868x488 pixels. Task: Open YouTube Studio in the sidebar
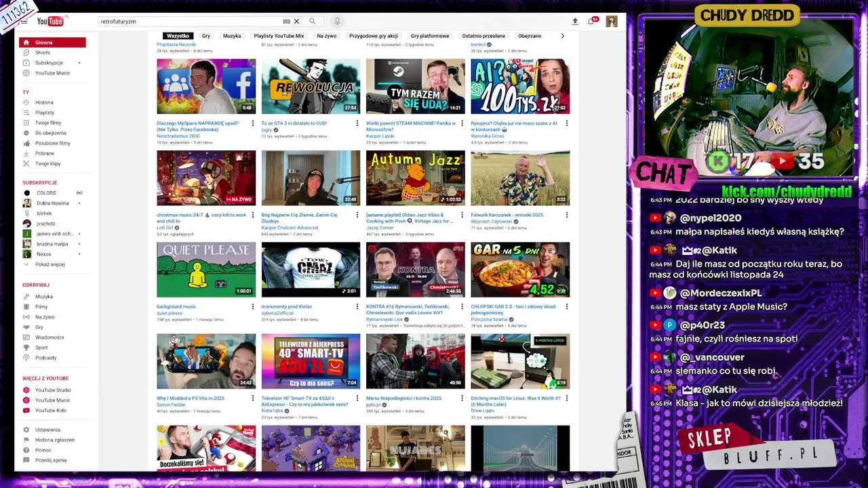click(x=53, y=390)
